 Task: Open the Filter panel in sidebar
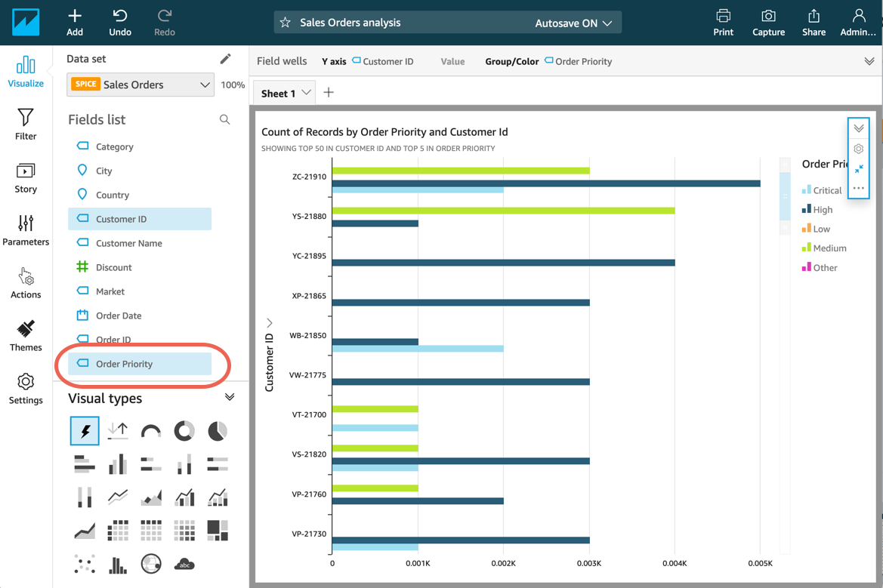[x=26, y=124]
